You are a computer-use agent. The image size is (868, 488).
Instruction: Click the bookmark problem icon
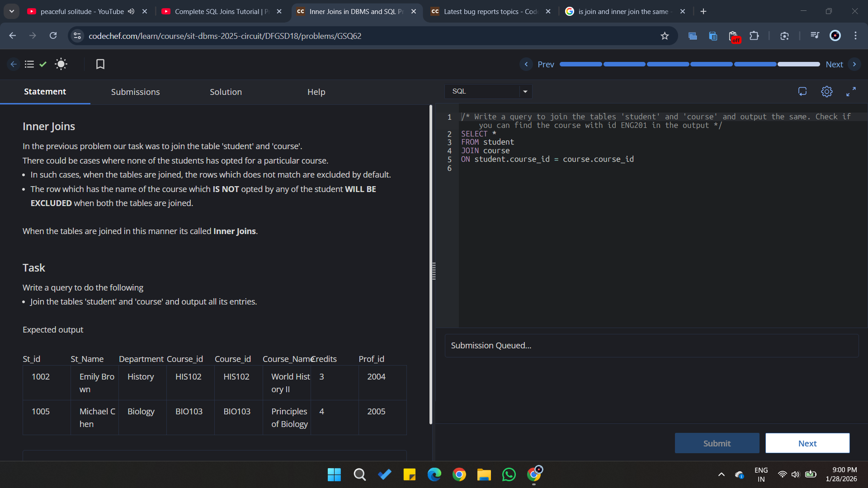click(x=100, y=64)
